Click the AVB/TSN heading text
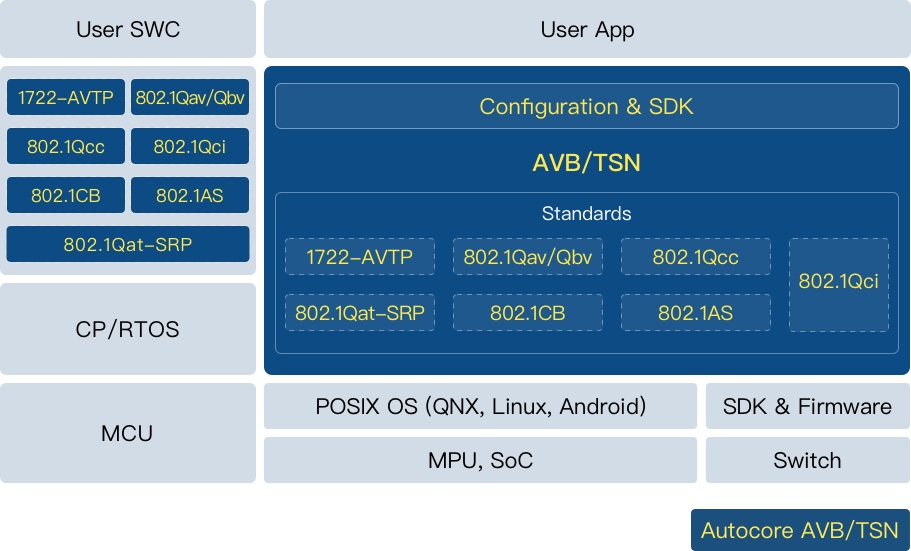 tap(586, 163)
